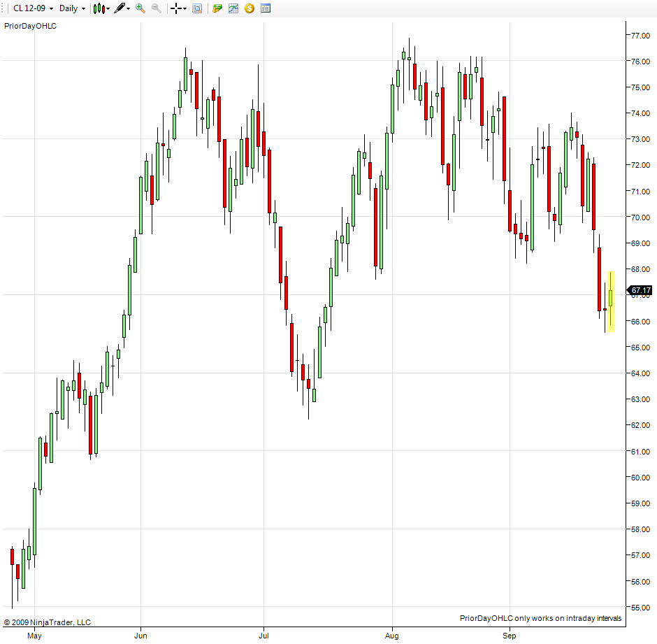Screen dimensions: 657x644
Task: Click the toolbar drag grip handle
Action: coord(3,8)
